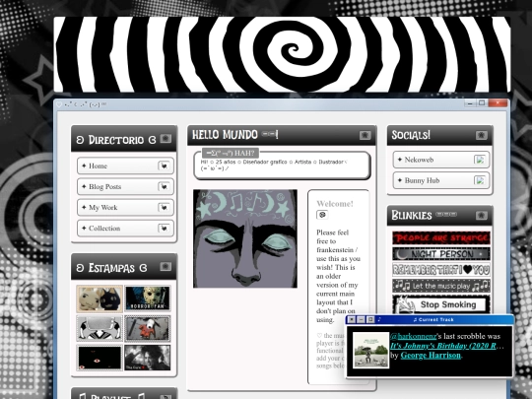Image resolution: width=532 pixels, height=399 pixels.
Task: Open the It's Johnny's Birthday track link
Action: (447, 346)
